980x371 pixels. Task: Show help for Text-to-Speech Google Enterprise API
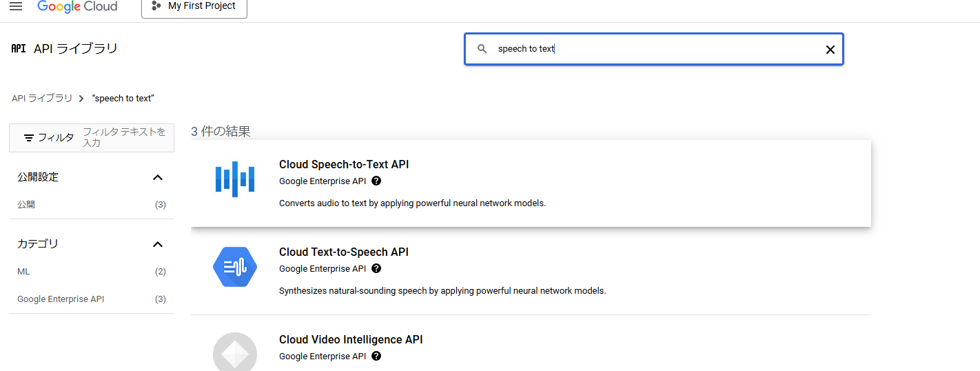click(x=376, y=269)
